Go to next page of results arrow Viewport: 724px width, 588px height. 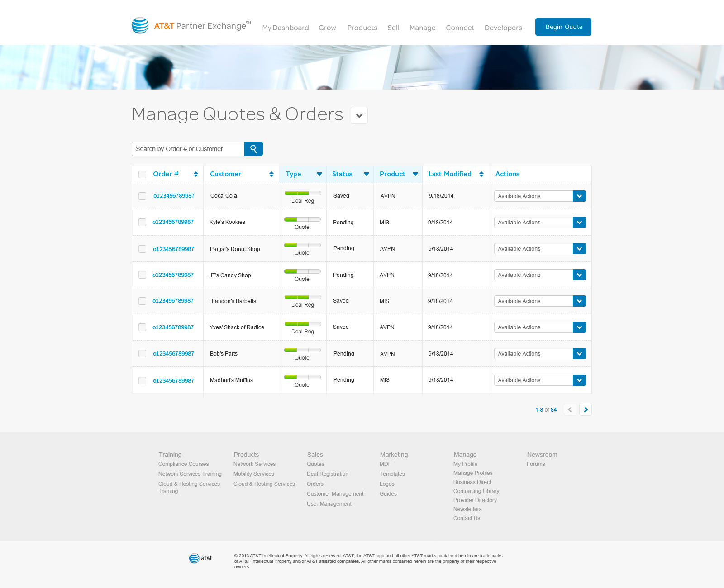coord(586,409)
